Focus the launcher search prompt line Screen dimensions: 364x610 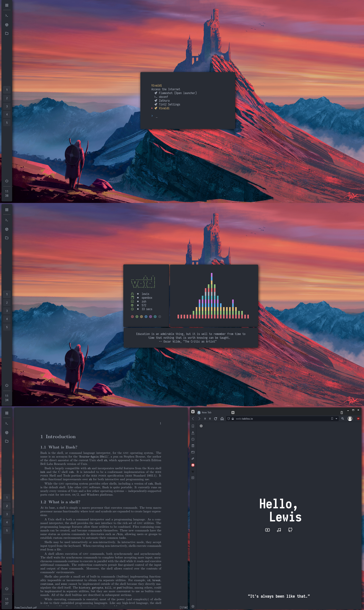155,116
